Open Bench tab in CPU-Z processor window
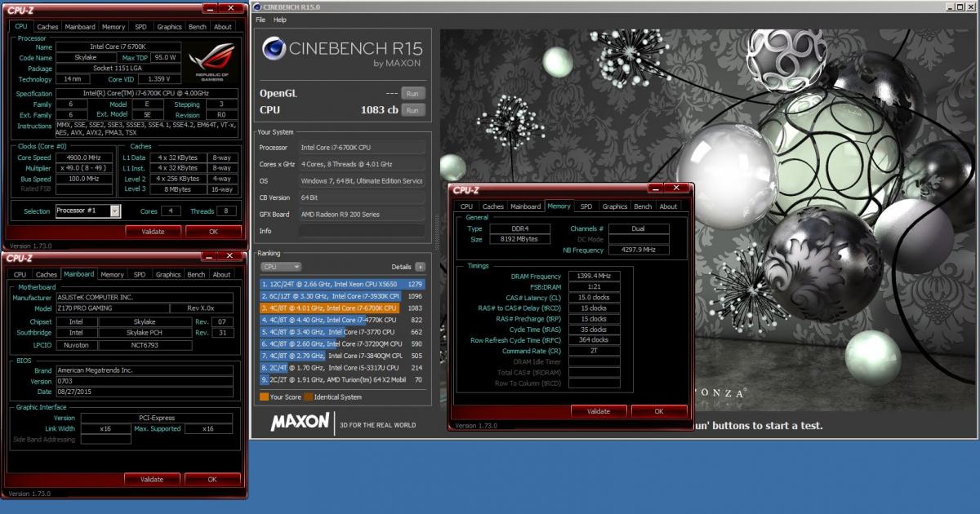Image resolution: width=980 pixels, height=514 pixels. [x=197, y=27]
